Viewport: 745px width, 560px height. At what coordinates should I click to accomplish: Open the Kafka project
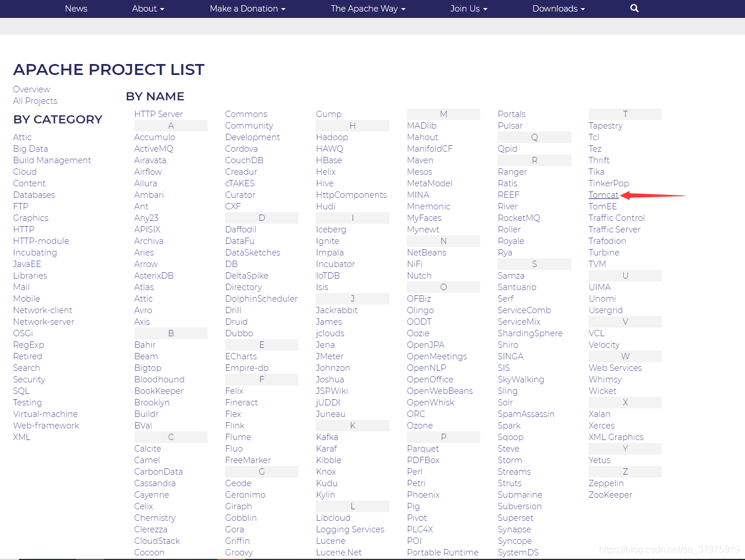327,437
